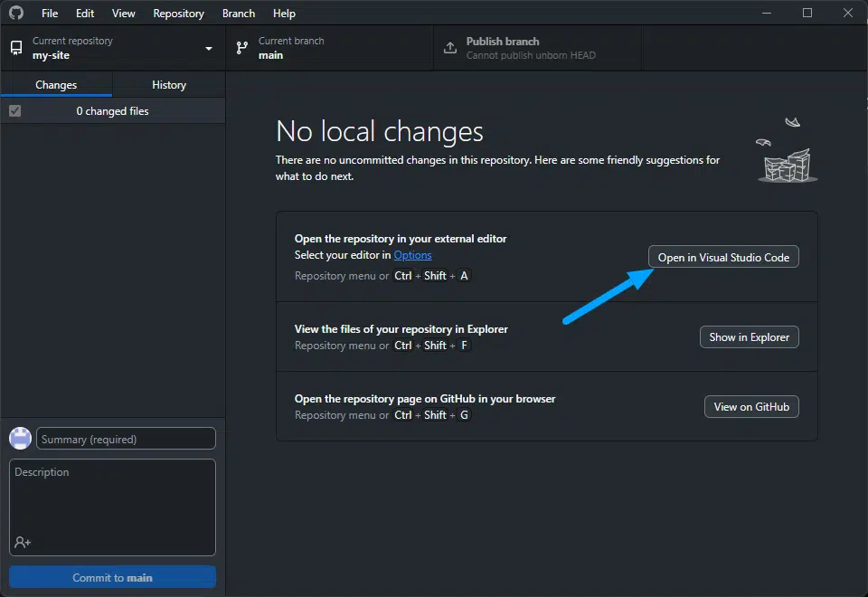868x597 pixels.
Task: Click 'Open the repository in your external editor' text
Action: pos(401,239)
